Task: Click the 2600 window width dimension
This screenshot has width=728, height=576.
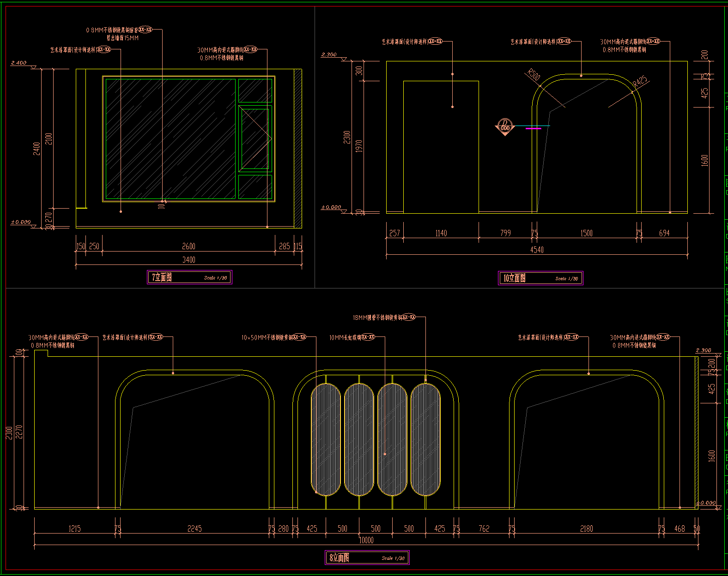Action: [188, 246]
